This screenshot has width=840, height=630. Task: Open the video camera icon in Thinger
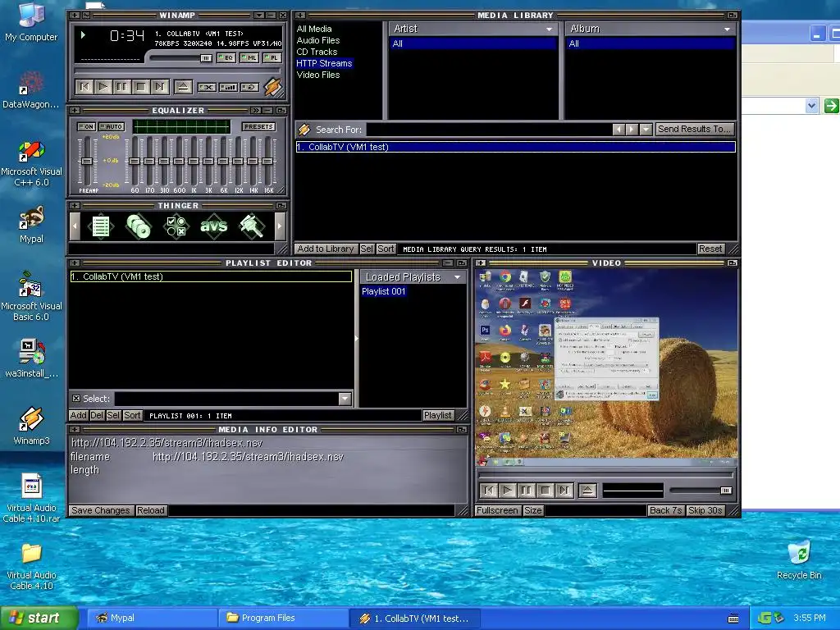click(x=251, y=226)
